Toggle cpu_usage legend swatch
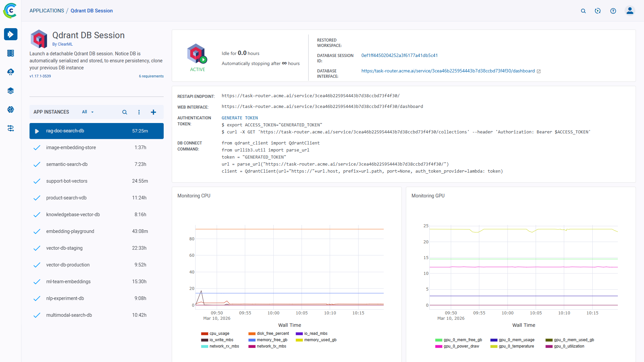This screenshot has height=362, width=644. point(205,334)
